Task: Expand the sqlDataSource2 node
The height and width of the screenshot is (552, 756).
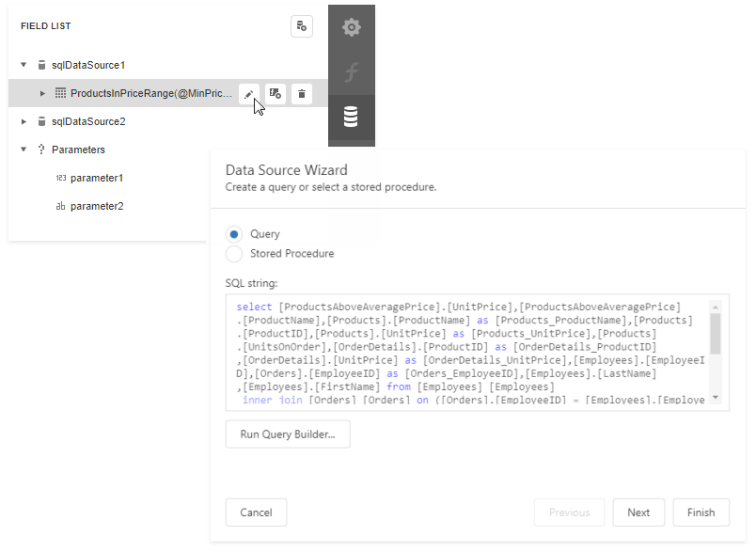Action: tap(24, 121)
